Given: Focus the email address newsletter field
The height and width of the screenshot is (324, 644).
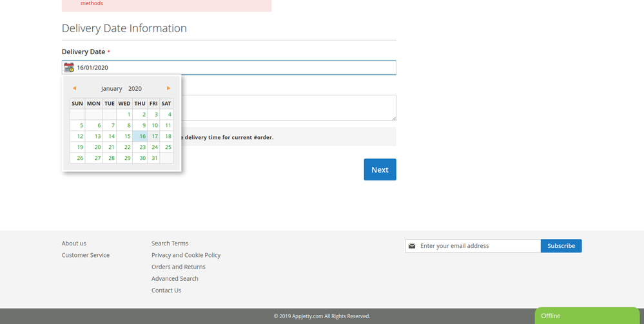Looking at the screenshot, I should (x=477, y=246).
